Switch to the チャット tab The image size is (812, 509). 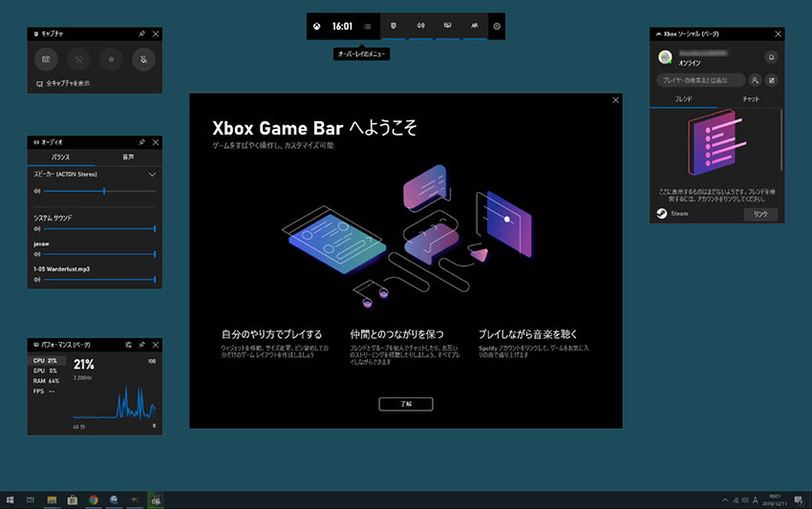[751, 99]
